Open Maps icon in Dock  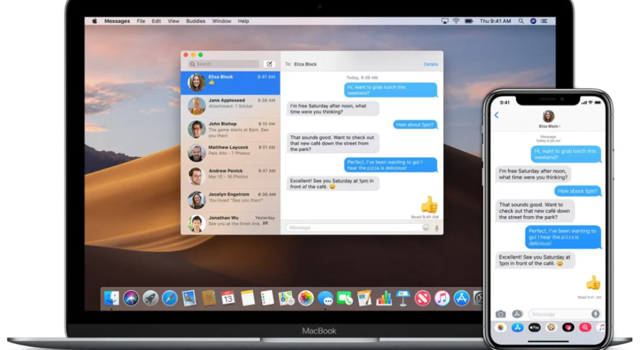click(286, 298)
